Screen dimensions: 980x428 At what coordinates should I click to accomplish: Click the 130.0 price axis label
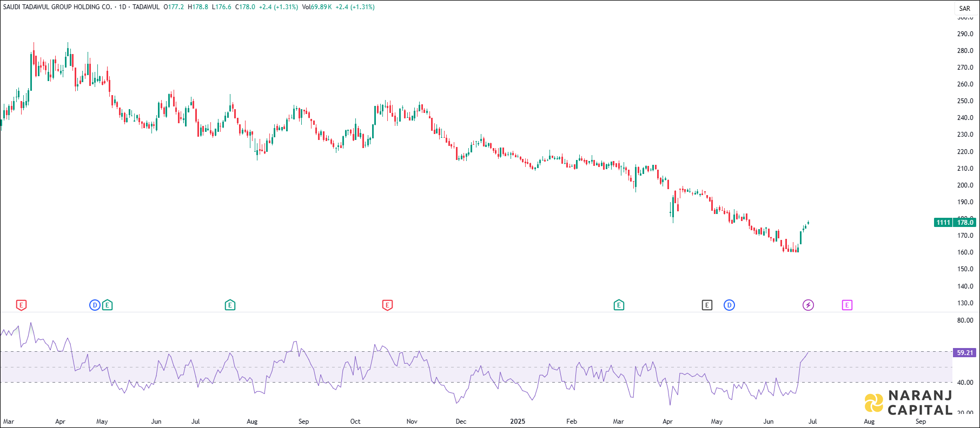tap(965, 303)
